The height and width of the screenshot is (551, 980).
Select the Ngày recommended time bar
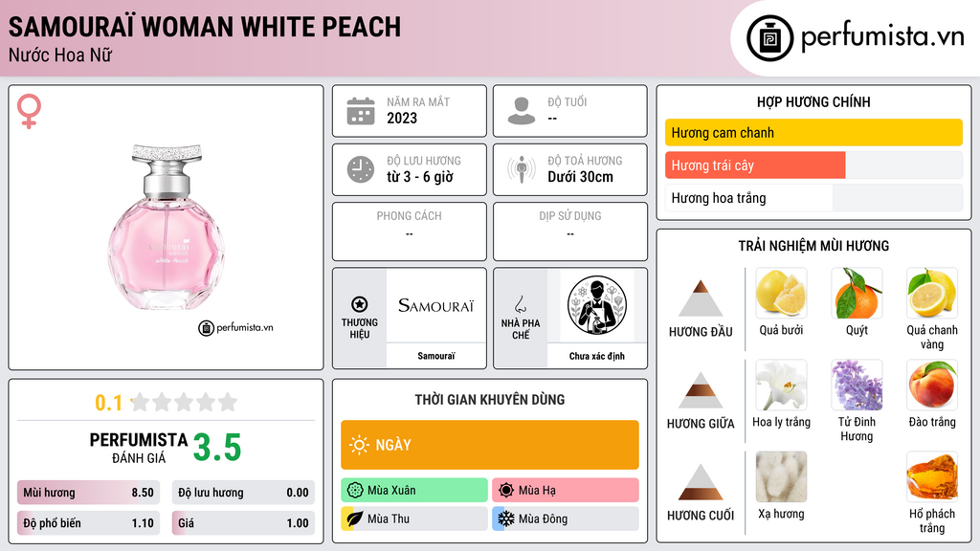(x=490, y=445)
